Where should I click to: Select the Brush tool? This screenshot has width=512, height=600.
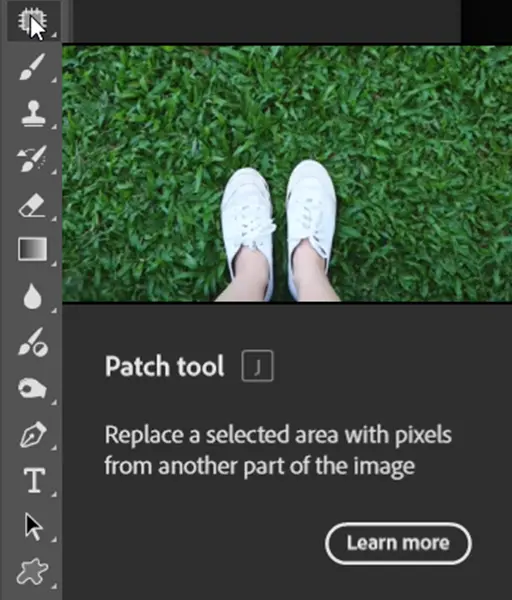(x=33, y=67)
